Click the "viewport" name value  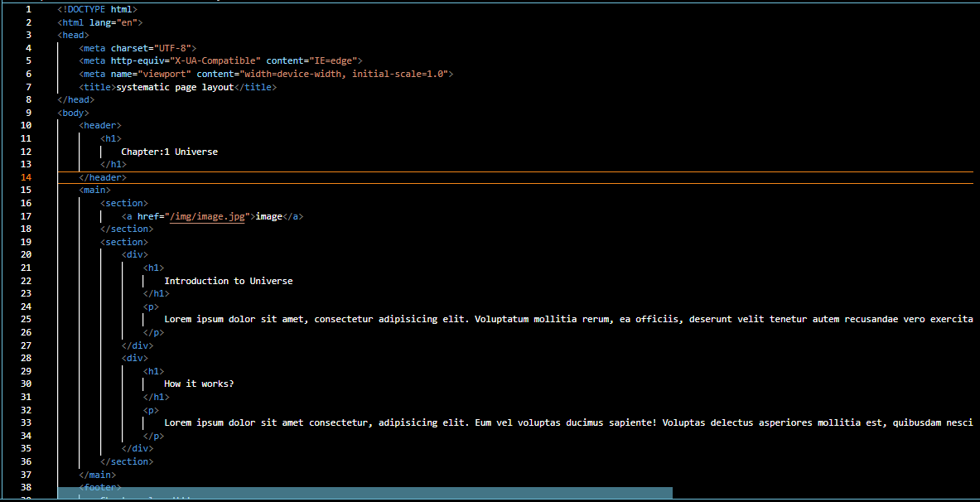165,75
